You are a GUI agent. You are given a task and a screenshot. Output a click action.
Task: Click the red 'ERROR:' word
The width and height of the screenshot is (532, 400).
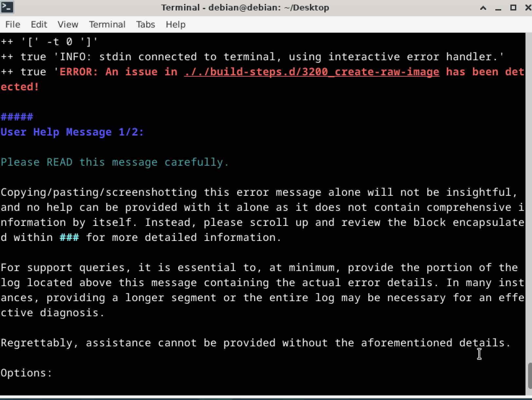click(79, 72)
